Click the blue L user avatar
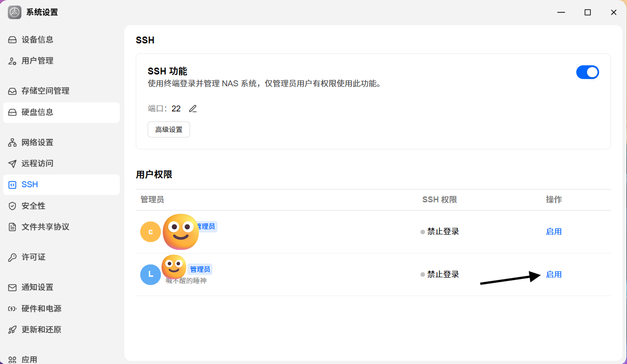Viewport: 627px width, 364px height. [x=151, y=274]
